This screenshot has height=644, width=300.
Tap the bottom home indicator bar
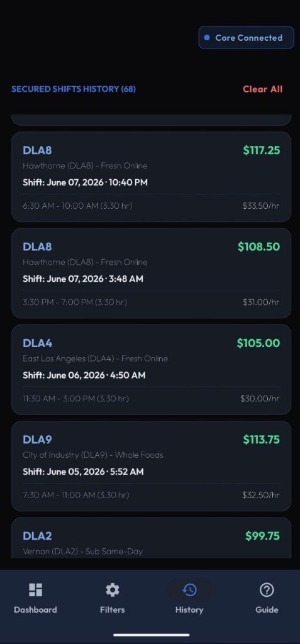[x=151, y=635]
